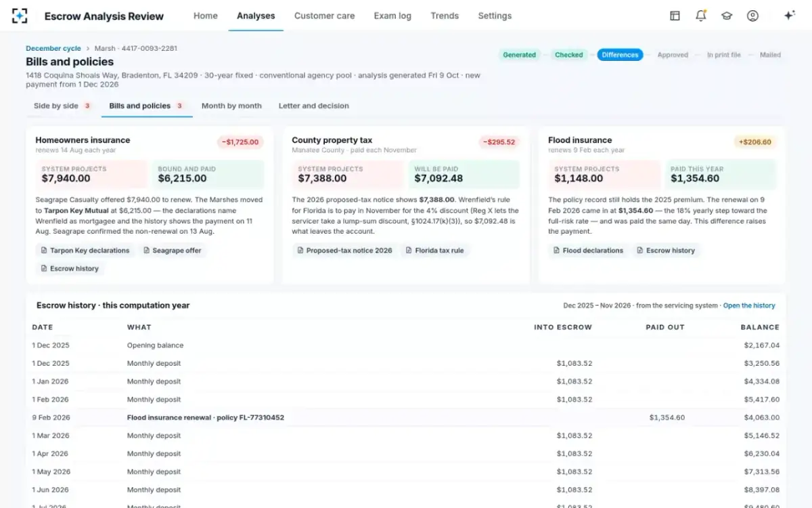Image resolution: width=812 pixels, height=508 pixels.
Task: Click the $2,167.04 opening balance amount
Action: tap(762, 345)
